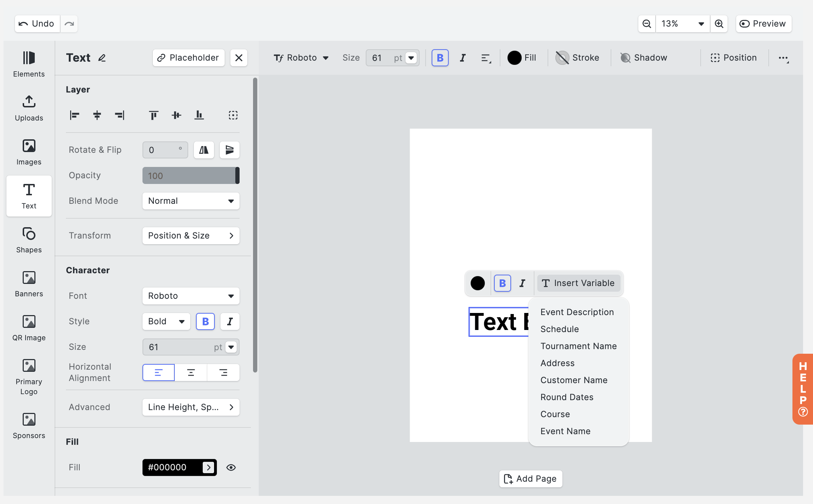Select the Text sidebar tool
This screenshot has height=504, width=813.
pos(29,196)
